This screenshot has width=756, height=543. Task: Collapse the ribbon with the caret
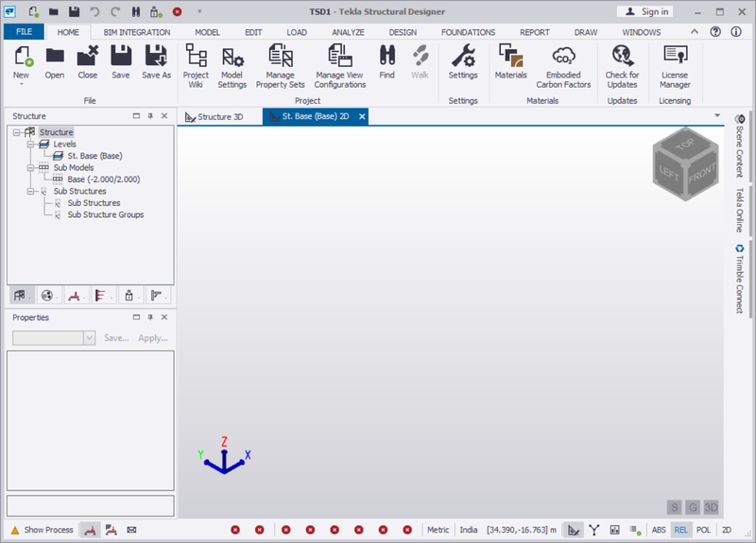(x=695, y=31)
